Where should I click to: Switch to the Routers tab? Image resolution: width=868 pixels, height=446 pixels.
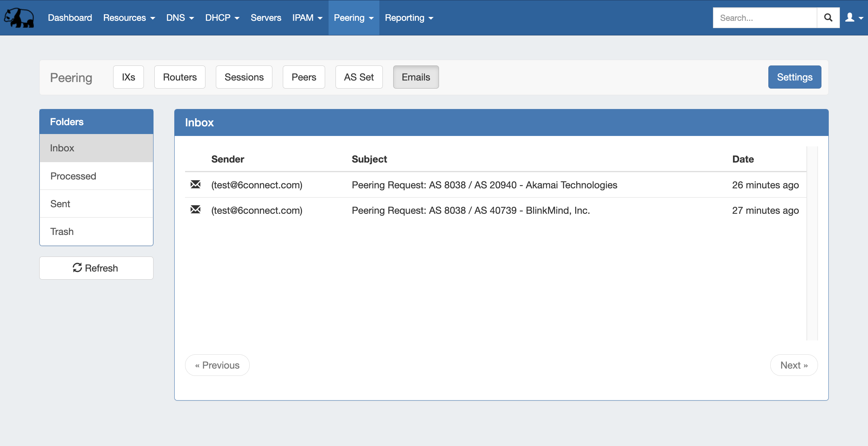point(180,77)
